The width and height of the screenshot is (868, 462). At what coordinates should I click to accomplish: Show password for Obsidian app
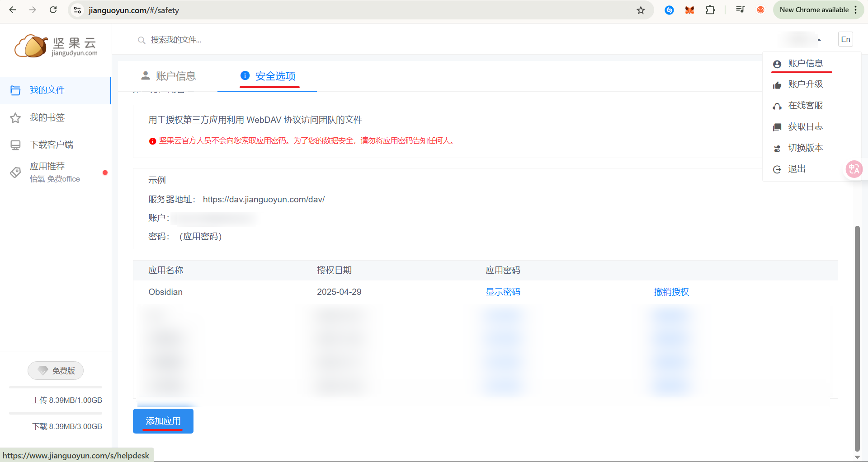[x=503, y=292]
